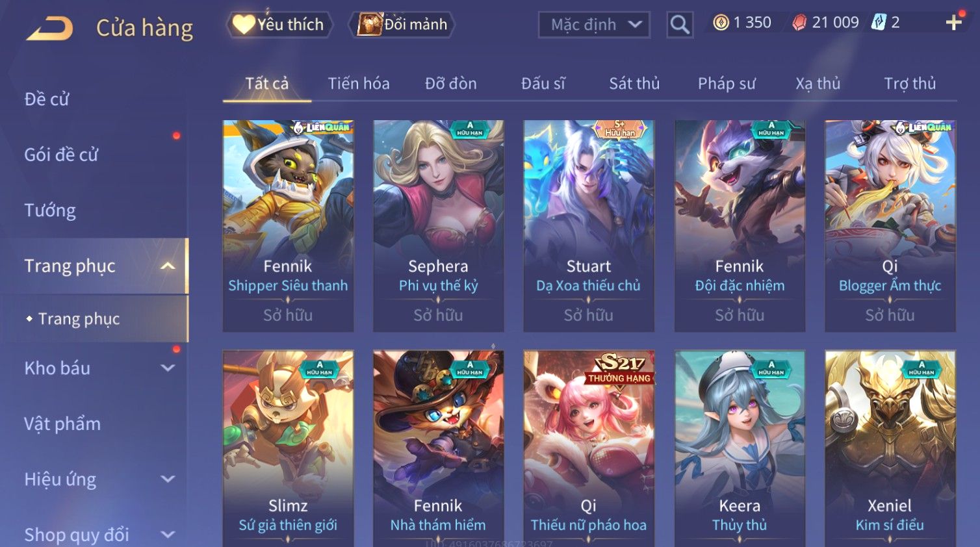This screenshot has width=980, height=547.
Task: Switch to the Tiến hóa tab
Action: click(359, 83)
